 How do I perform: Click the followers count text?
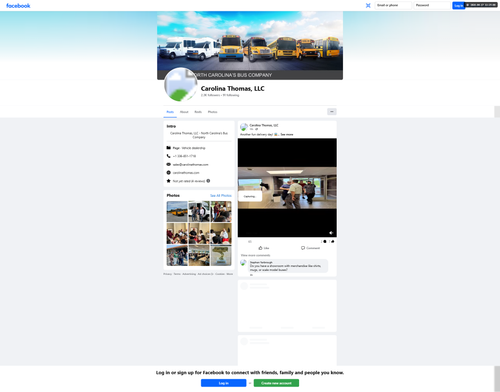(210, 95)
